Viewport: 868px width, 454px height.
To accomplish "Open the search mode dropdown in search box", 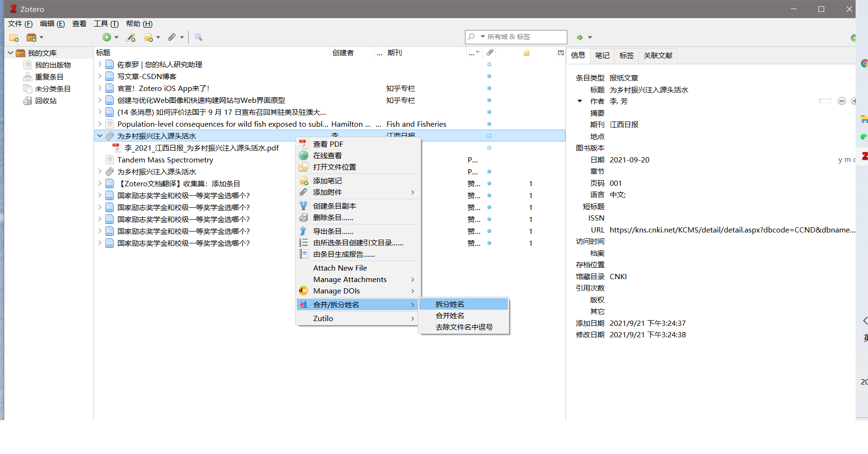I will point(483,37).
